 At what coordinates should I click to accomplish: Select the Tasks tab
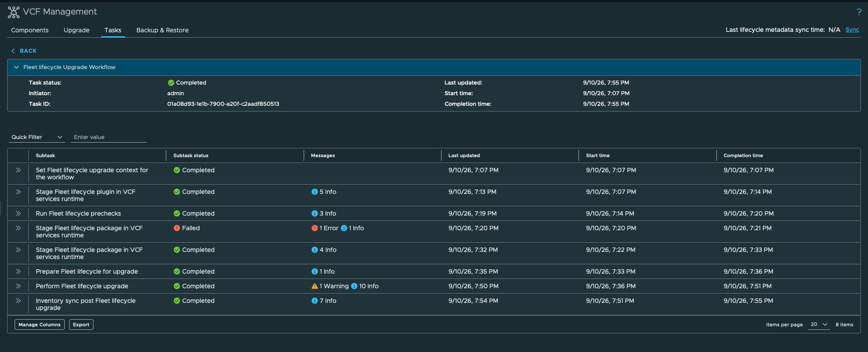[113, 30]
